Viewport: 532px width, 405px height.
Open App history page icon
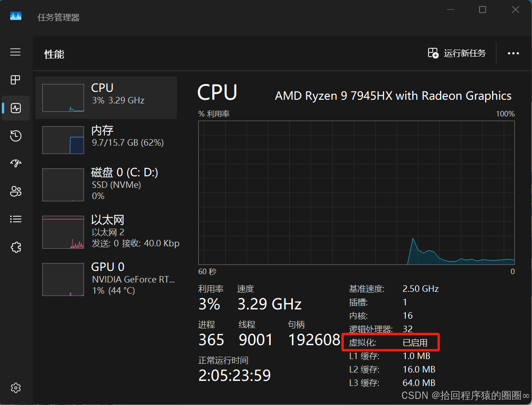click(x=16, y=136)
